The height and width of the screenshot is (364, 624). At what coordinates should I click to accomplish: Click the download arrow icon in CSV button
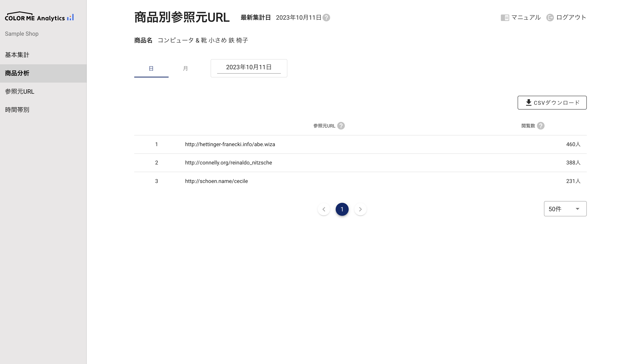coord(528,102)
